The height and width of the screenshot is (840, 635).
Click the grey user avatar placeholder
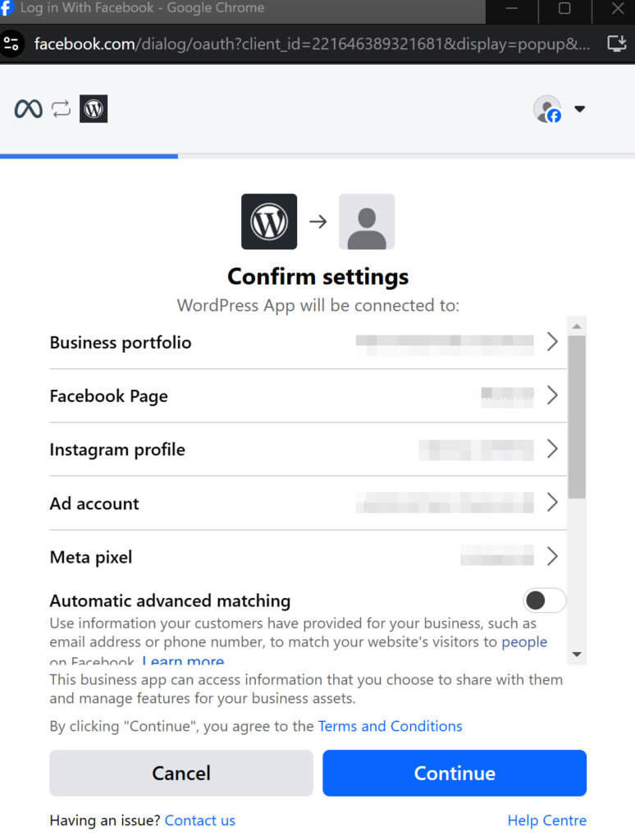click(367, 221)
